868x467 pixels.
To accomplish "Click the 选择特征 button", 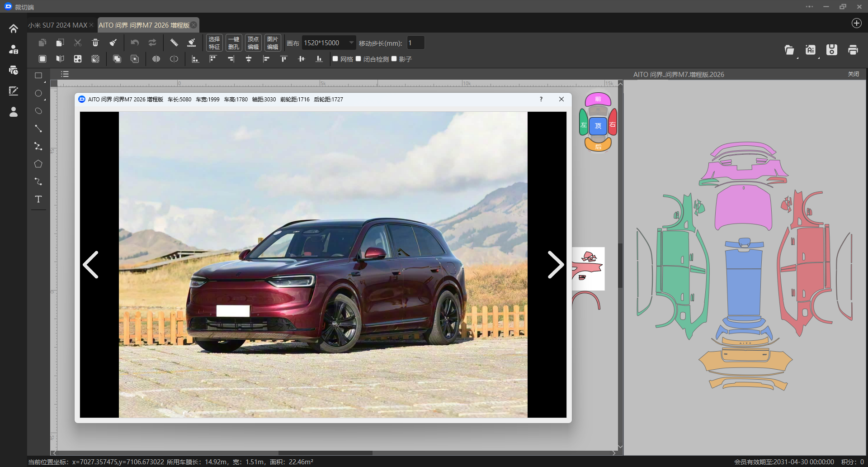I will [x=214, y=43].
